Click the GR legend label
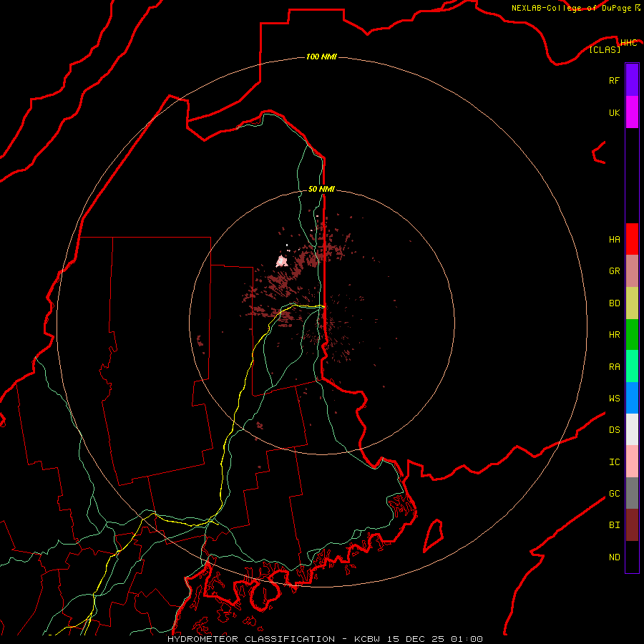 click(x=614, y=271)
